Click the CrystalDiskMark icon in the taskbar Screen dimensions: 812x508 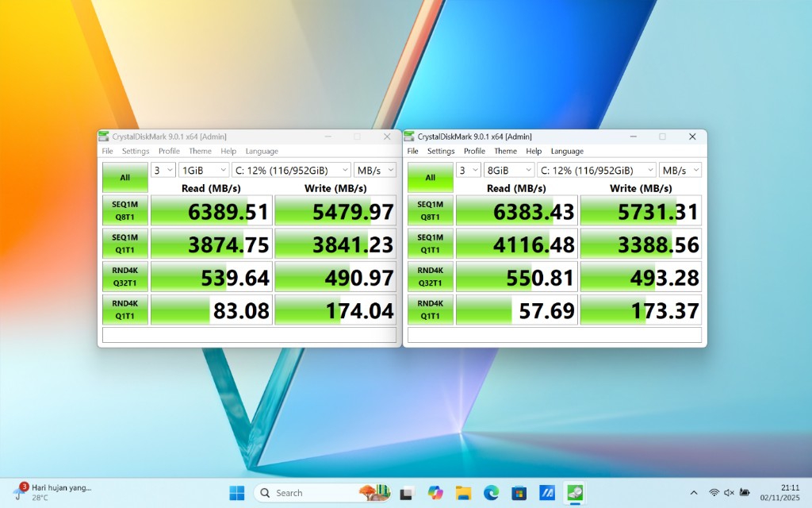[x=574, y=493]
